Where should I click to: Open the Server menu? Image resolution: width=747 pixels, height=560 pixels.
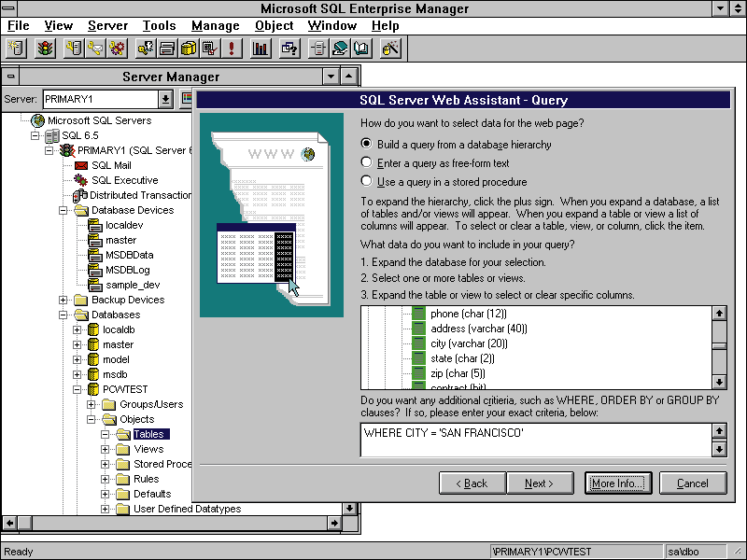[x=107, y=26]
